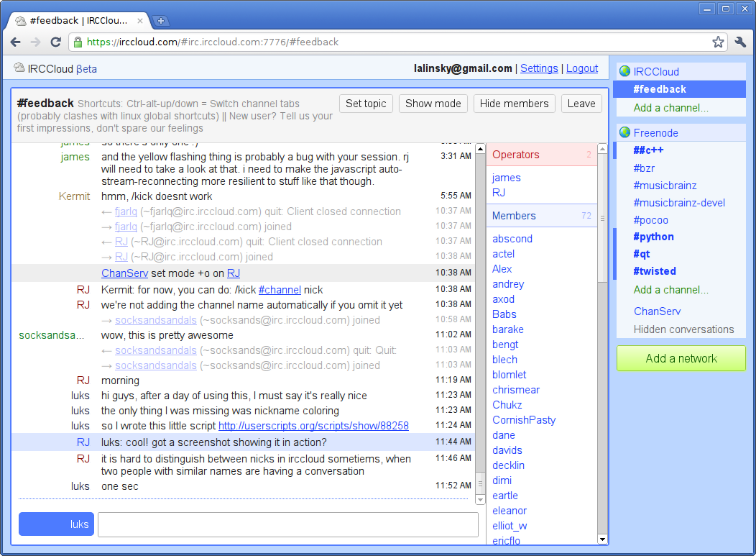Open a new browser tab
This screenshot has width=756, height=556.
(161, 21)
